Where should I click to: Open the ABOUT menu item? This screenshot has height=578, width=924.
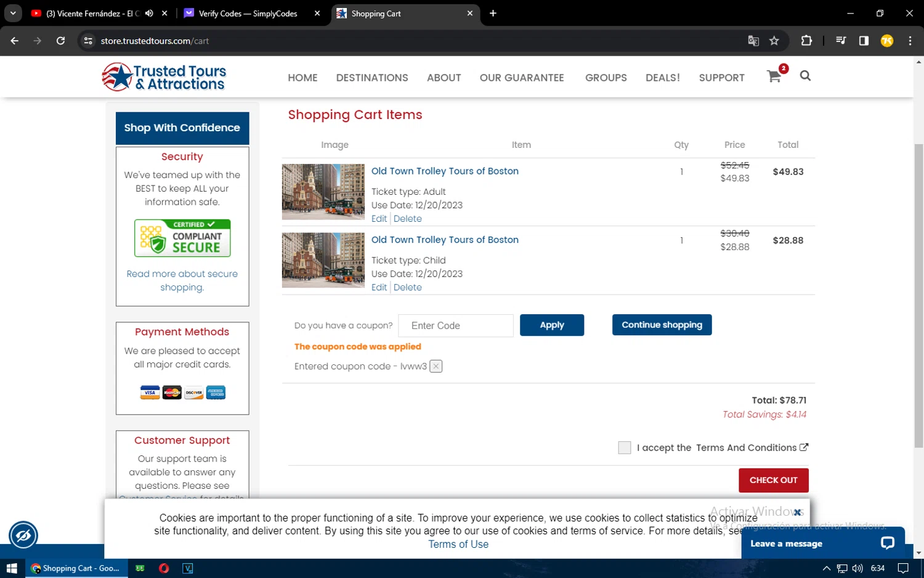(x=444, y=78)
